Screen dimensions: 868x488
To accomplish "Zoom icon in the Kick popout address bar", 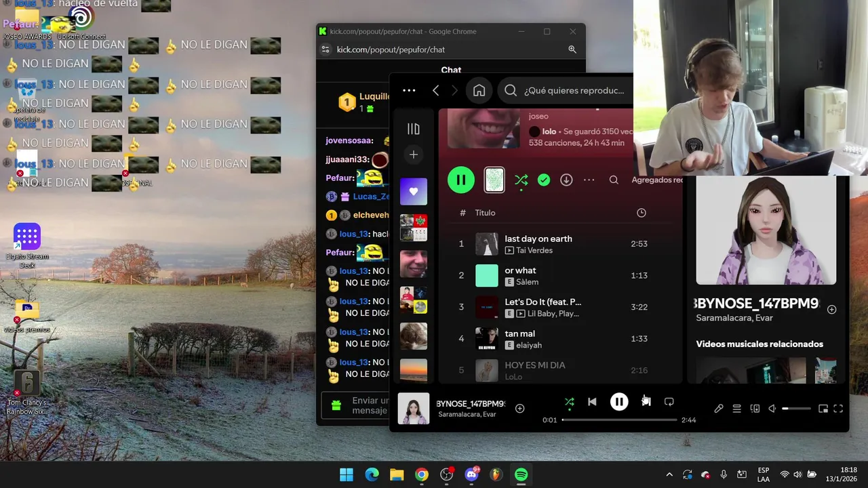I will coord(572,49).
